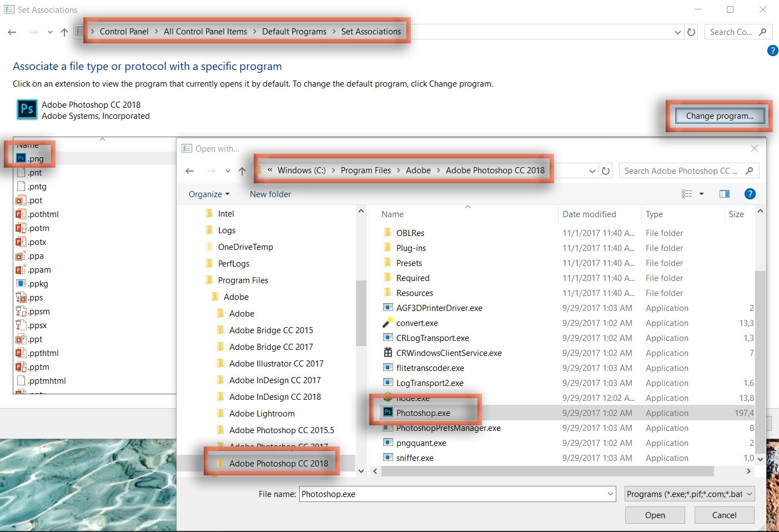Click the horizontal scrollbar in the file list
Screen dimensions: 779x532
[x=547, y=471]
